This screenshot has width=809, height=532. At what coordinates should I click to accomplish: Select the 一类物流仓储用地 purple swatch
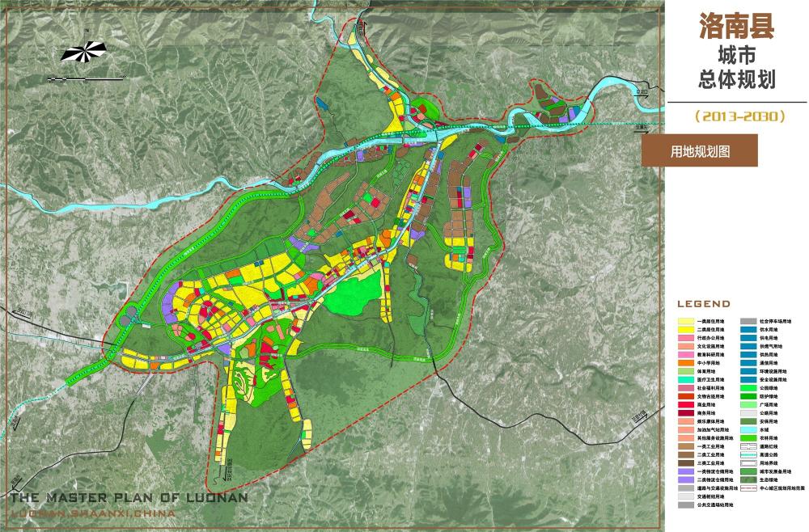[x=688, y=470]
